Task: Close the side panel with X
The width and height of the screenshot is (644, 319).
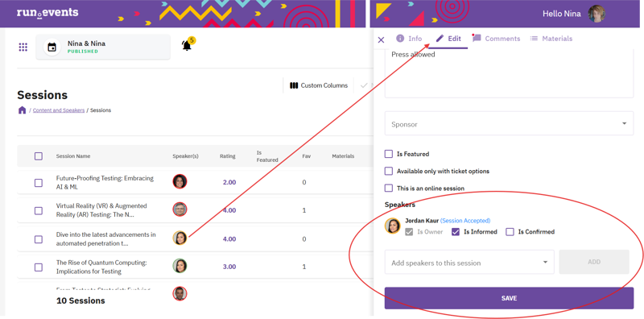Action: coord(381,39)
